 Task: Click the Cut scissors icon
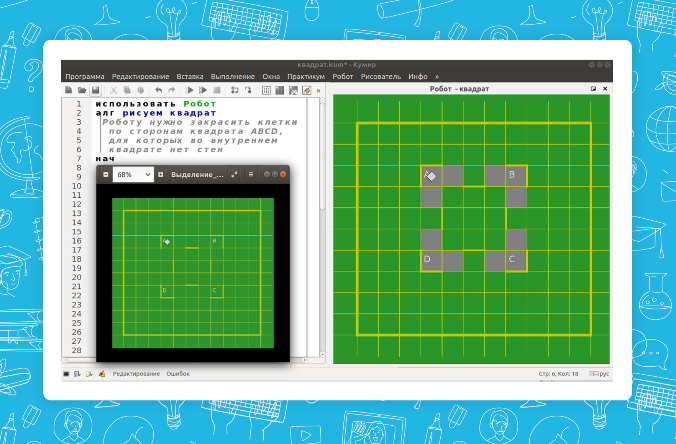pyautogui.click(x=113, y=90)
